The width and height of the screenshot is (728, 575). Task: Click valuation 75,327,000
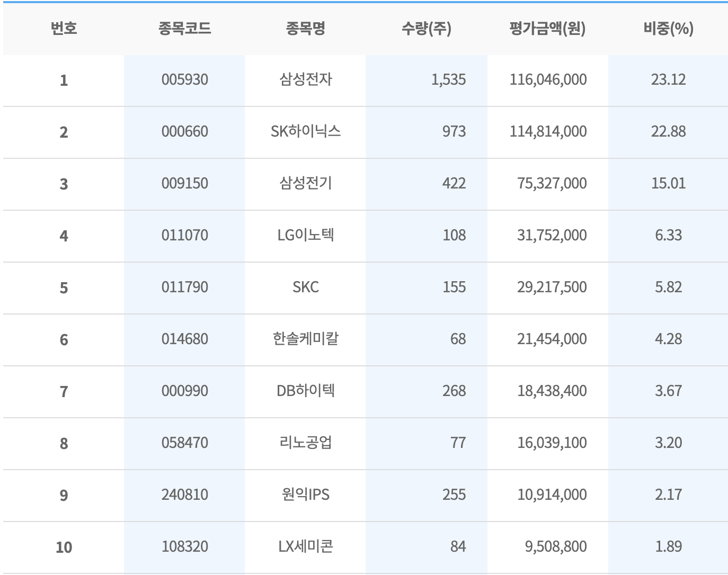coord(552,184)
